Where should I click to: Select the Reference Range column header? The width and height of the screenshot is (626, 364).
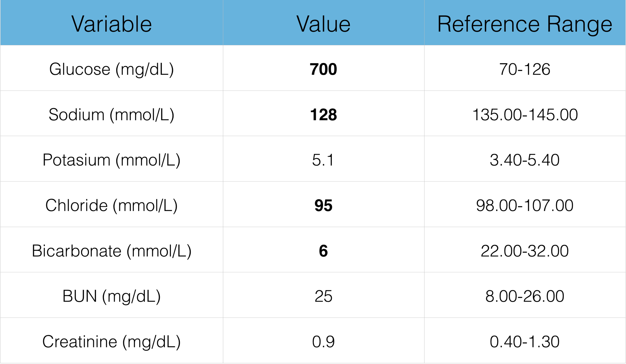[x=525, y=24]
